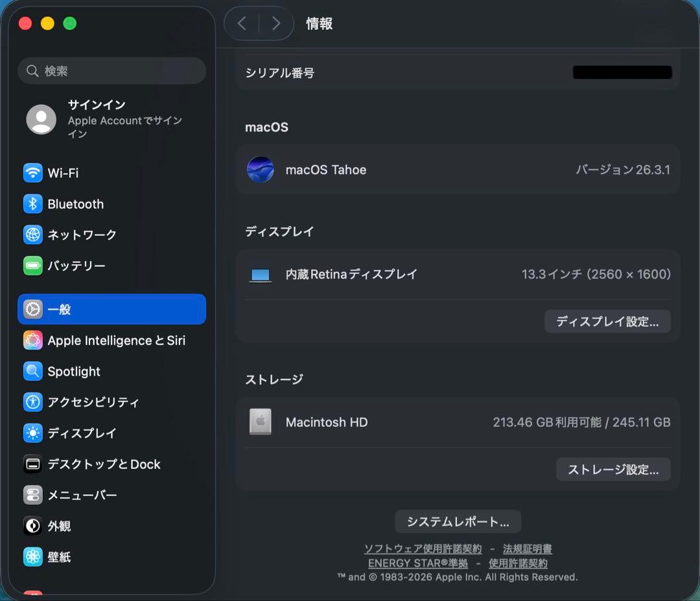Click the 13.3インチ (2560 × 1600) value
Screen dimensions: 700x601
(596, 274)
